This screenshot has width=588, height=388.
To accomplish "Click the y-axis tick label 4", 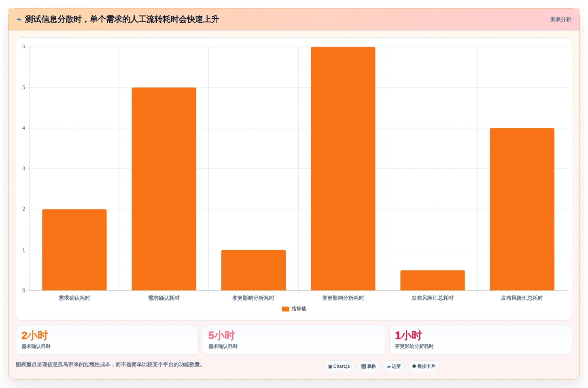I will coord(23,128).
